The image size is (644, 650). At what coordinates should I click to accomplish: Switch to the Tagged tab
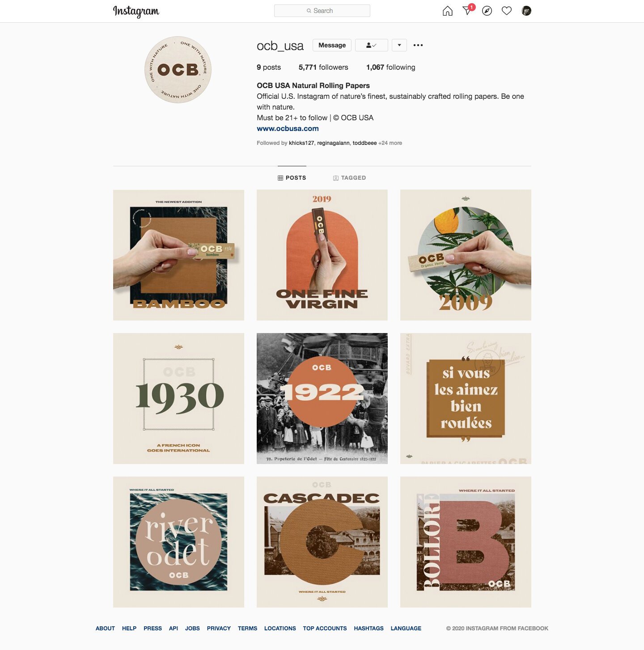tap(349, 178)
